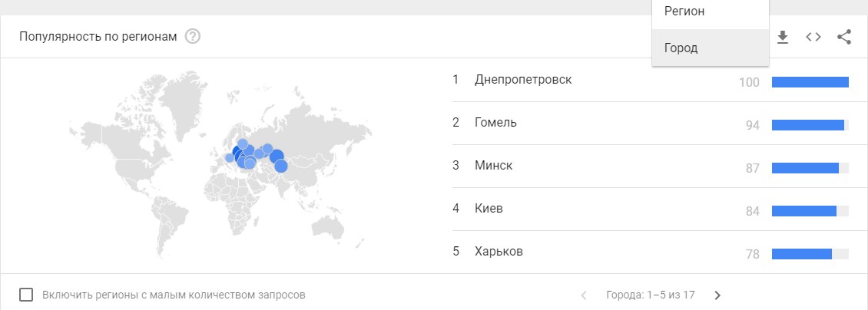Image resolution: width=868 pixels, height=310 pixels.
Task: Go to the next page of cities
Action: tap(717, 295)
